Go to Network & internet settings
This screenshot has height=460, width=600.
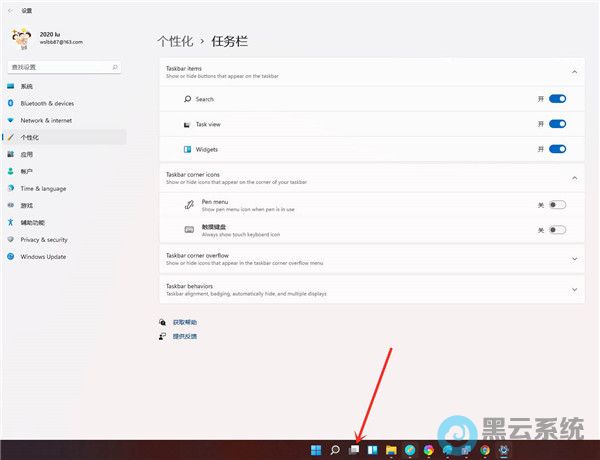pyautogui.click(x=46, y=120)
